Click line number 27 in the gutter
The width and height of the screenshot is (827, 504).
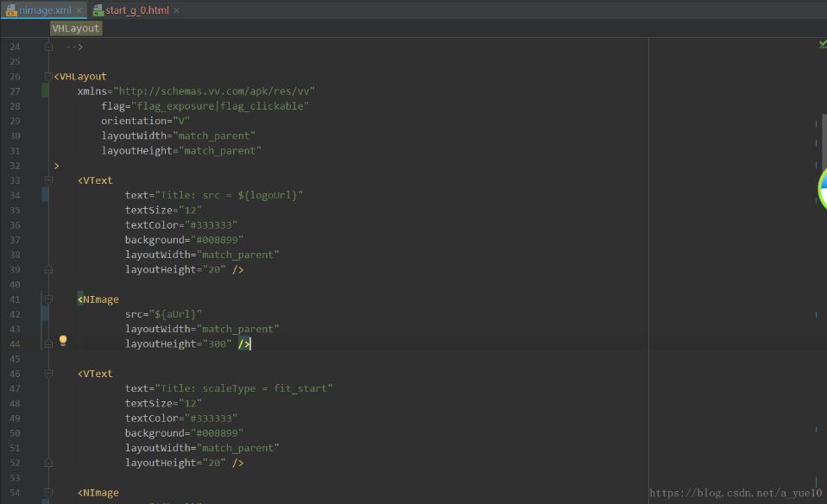(16, 91)
